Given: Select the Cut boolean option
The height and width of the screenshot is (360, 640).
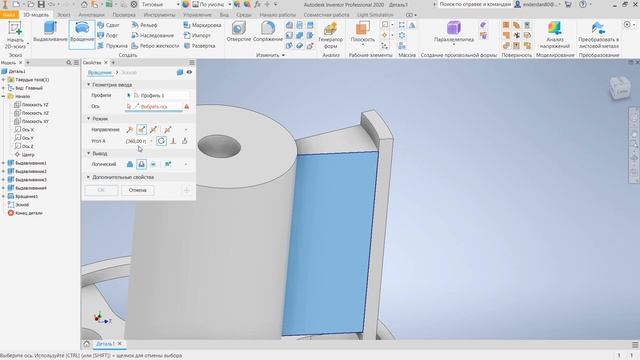Looking at the screenshot, I should 141,164.
